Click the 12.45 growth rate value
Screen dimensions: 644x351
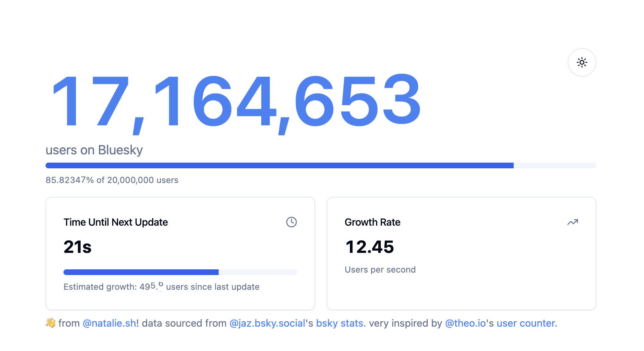[x=369, y=247]
